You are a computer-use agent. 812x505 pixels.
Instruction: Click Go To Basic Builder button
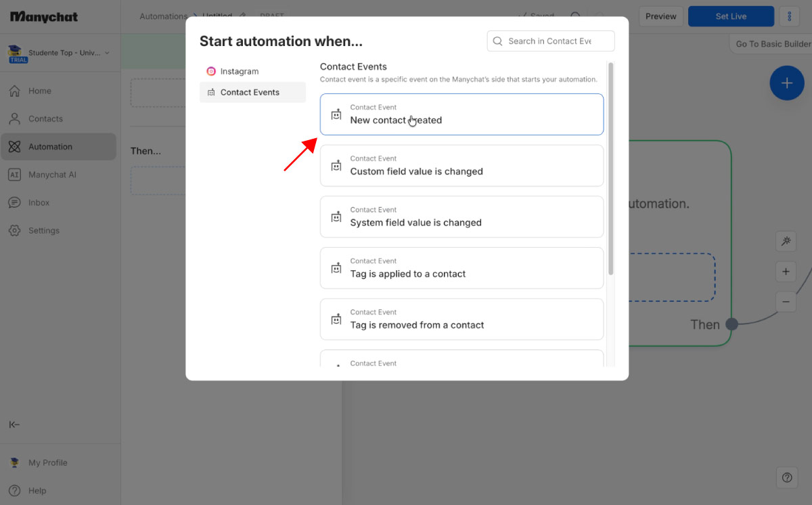pyautogui.click(x=771, y=44)
